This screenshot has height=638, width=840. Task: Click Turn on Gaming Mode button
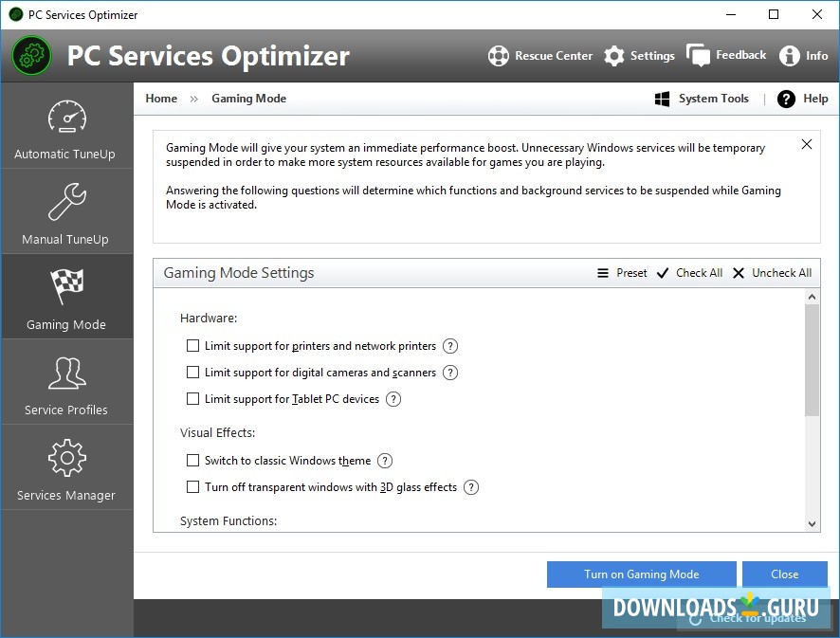point(641,574)
